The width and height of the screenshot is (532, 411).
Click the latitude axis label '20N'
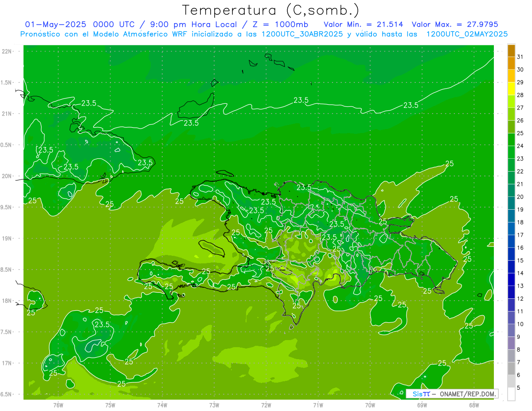click(8, 176)
